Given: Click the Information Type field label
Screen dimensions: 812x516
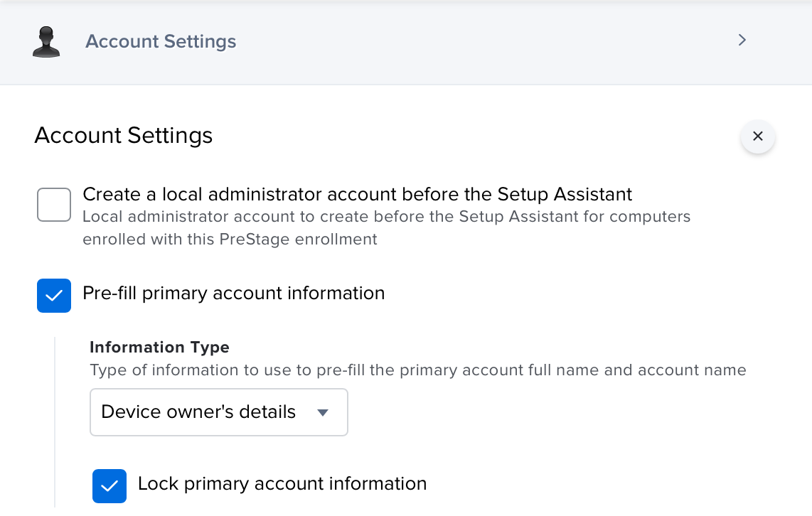Looking at the screenshot, I should point(159,348).
